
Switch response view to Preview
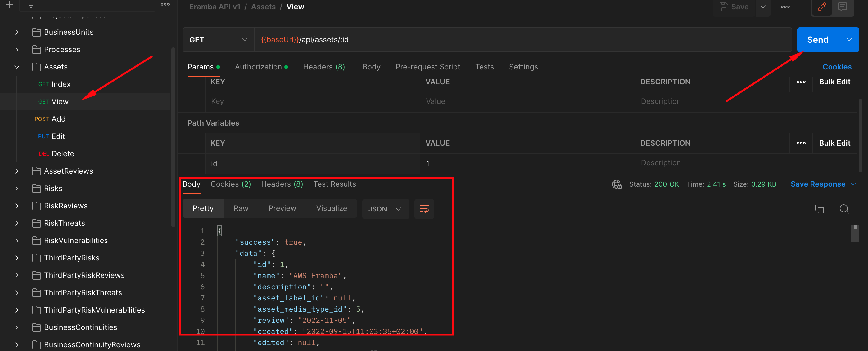point(282,209)
